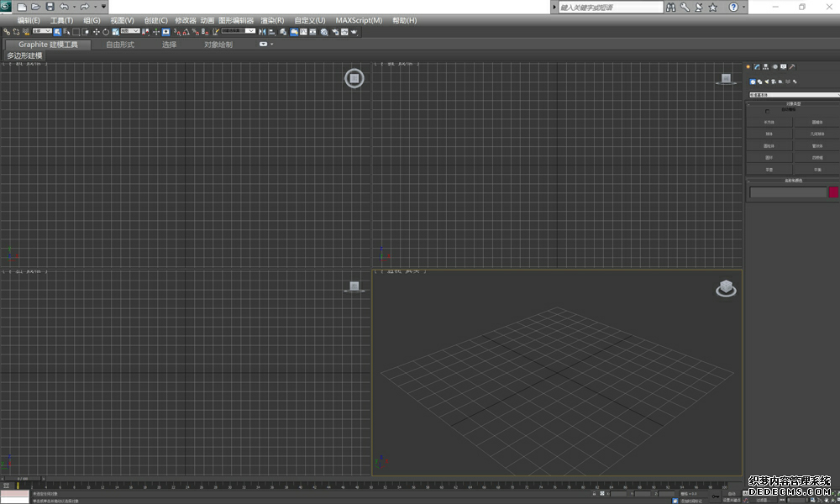Image resolution: width=840 pixels, height=504 pixels.
Task: Choose the rectangular selection region icon
Action: (x=76, y=32)
